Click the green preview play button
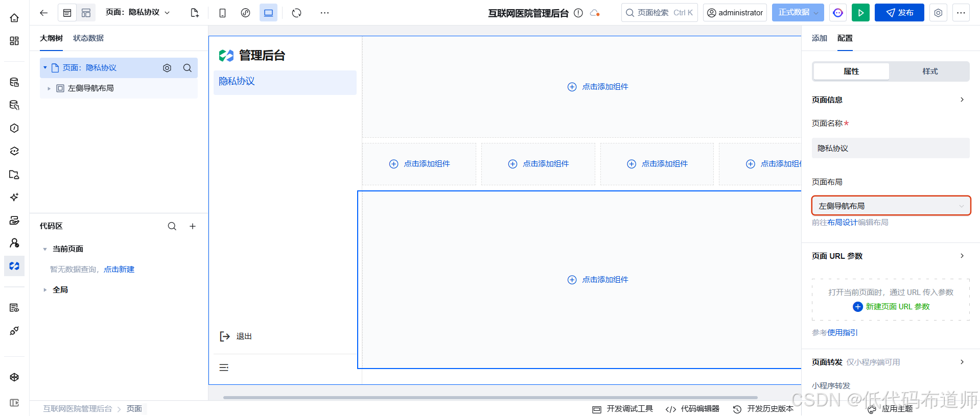Screen dimensions: 980x416 point(860,13)
